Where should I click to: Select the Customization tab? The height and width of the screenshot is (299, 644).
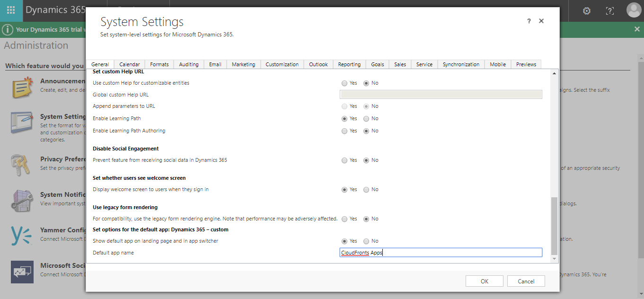pos(282,64)
